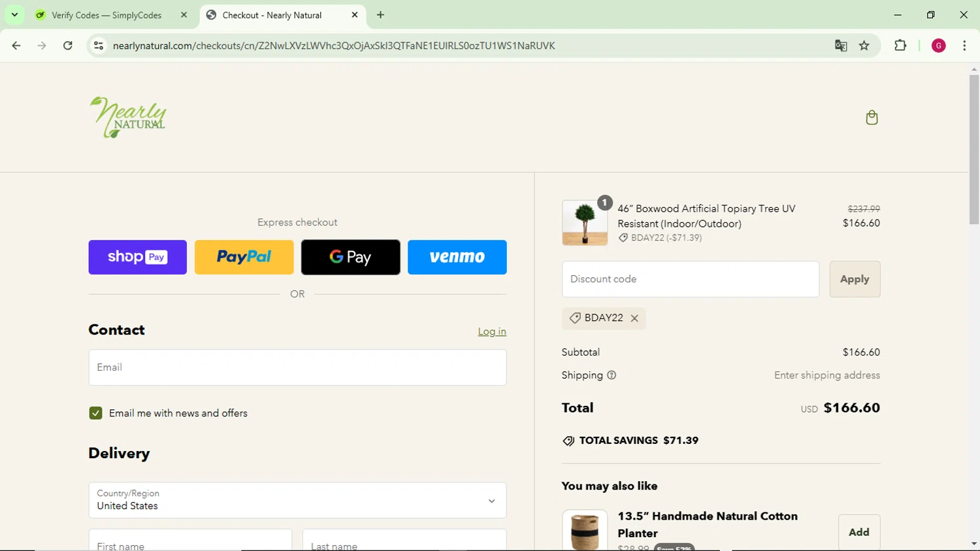Click the scrollbar down arrow
The width and height of the screenshot is (980, 551).
(x=974, y=544)
